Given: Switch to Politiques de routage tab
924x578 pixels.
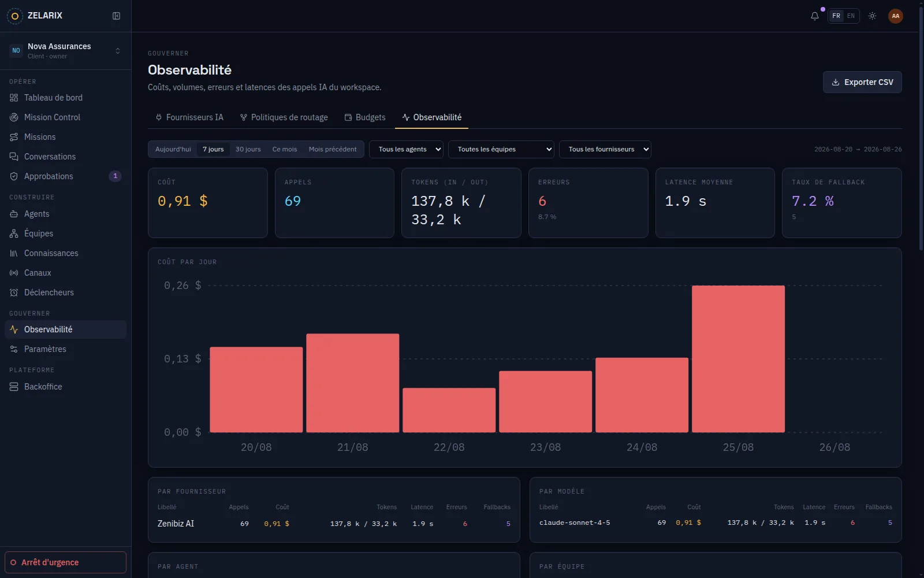Looking at the screenshot, I should 284,117.
